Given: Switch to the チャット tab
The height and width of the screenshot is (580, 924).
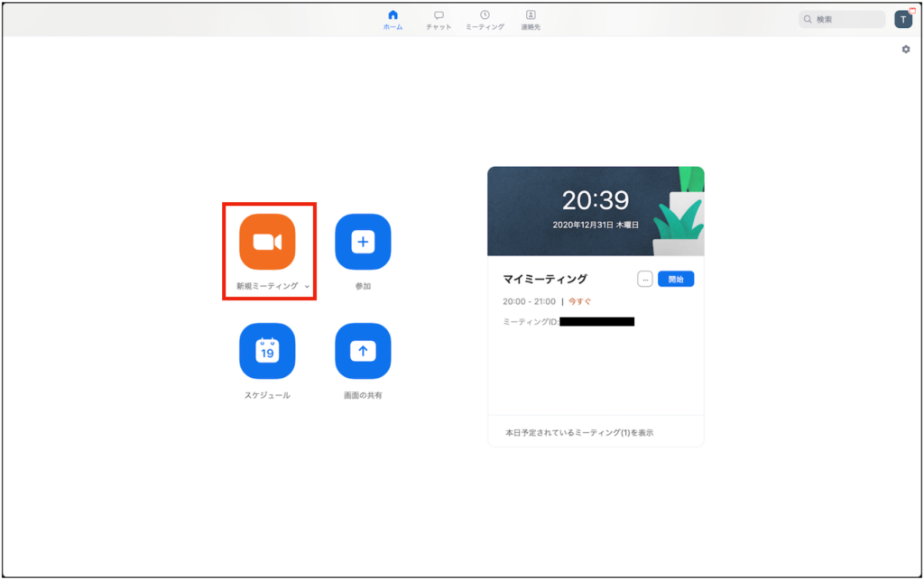Looking at the screenshot, I should [x=439, y=15].
